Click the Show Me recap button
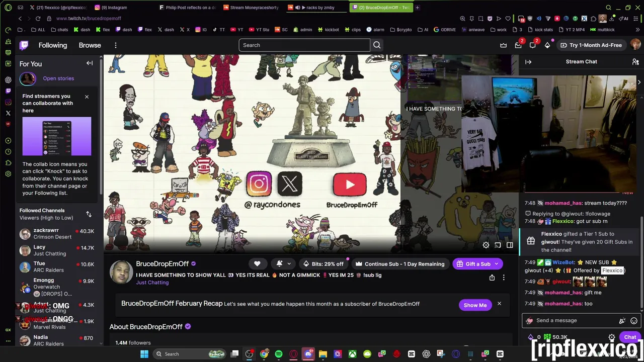644x362 pixels. click(475, 305)
